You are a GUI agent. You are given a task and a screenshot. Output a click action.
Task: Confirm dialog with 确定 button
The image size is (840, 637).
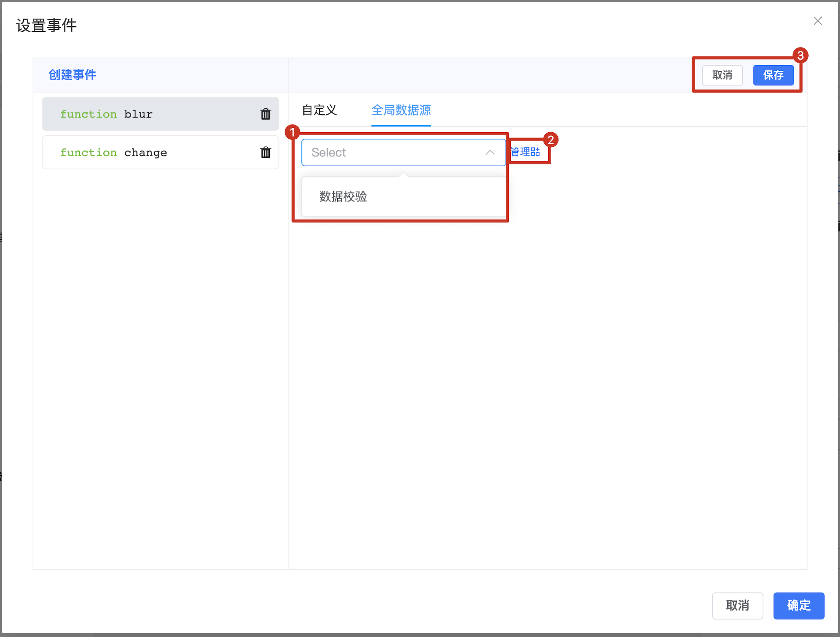798,605
